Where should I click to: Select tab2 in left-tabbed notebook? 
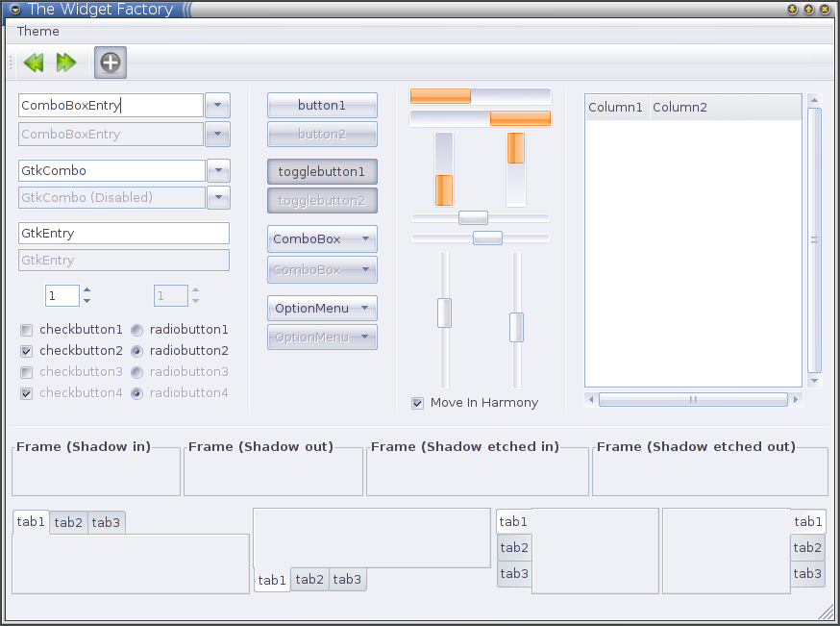pyautogui.click(x=514, y=547)
